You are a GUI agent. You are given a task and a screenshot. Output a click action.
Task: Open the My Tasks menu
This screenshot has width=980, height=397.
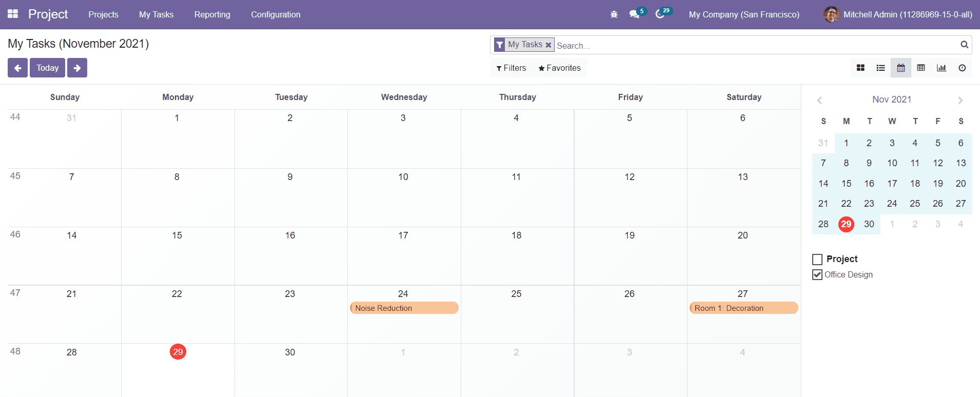(156, 14)
